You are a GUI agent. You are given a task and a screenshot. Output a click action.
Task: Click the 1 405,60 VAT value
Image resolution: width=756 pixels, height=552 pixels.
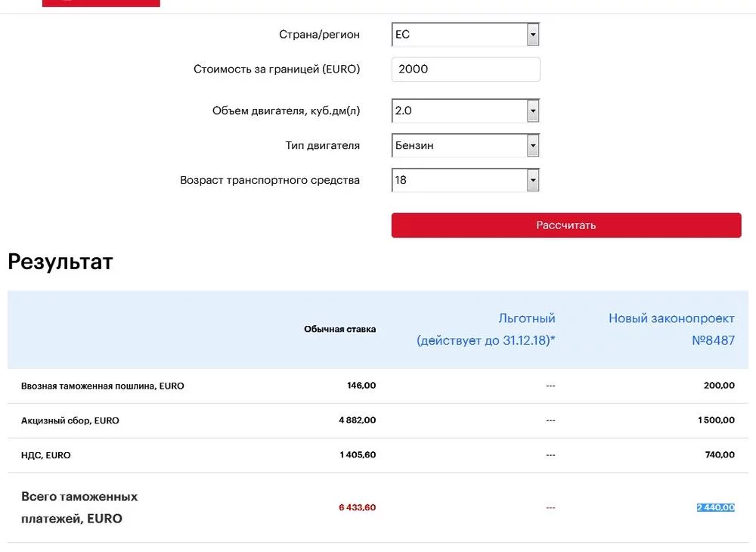(x=357, y=455)
